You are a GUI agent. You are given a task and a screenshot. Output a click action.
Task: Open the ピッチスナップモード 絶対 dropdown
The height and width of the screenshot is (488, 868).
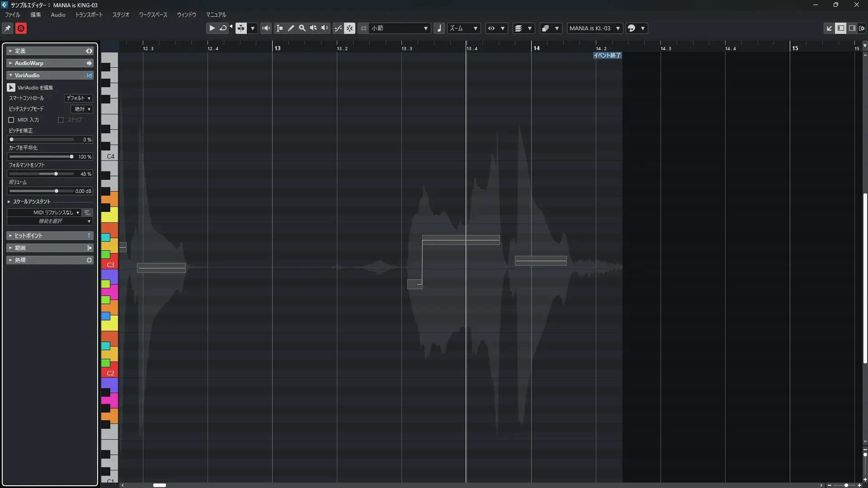click(x=82, y=109)
